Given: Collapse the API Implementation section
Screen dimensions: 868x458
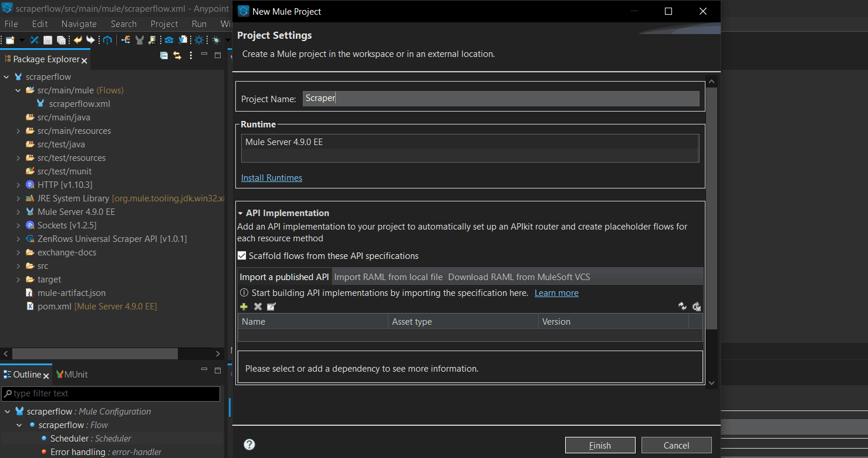Looking at the screenshot, I should [x=241, y=213].
